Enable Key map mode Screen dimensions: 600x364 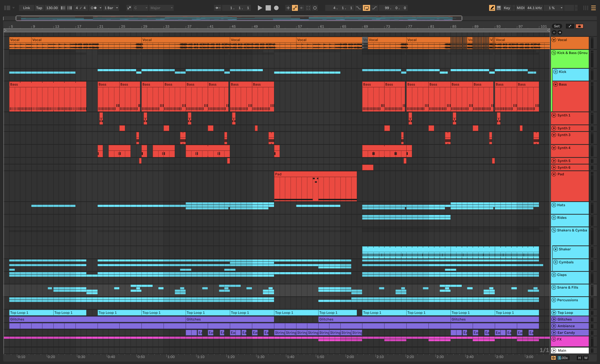507,8
